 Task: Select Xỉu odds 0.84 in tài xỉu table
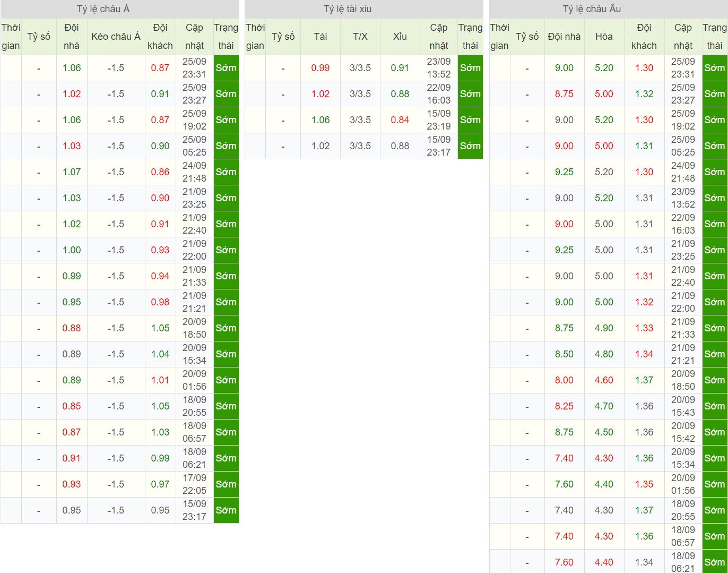tap(400, 120)
